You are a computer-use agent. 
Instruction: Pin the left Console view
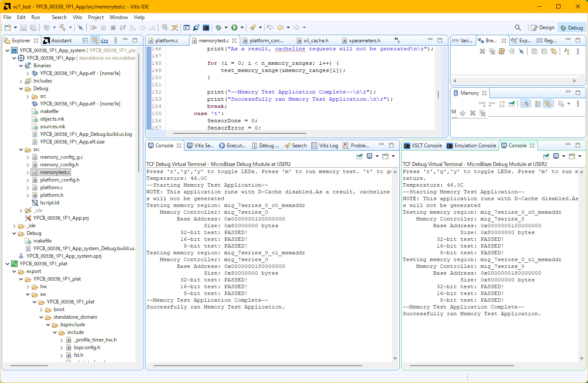click(x=360, y=156)
